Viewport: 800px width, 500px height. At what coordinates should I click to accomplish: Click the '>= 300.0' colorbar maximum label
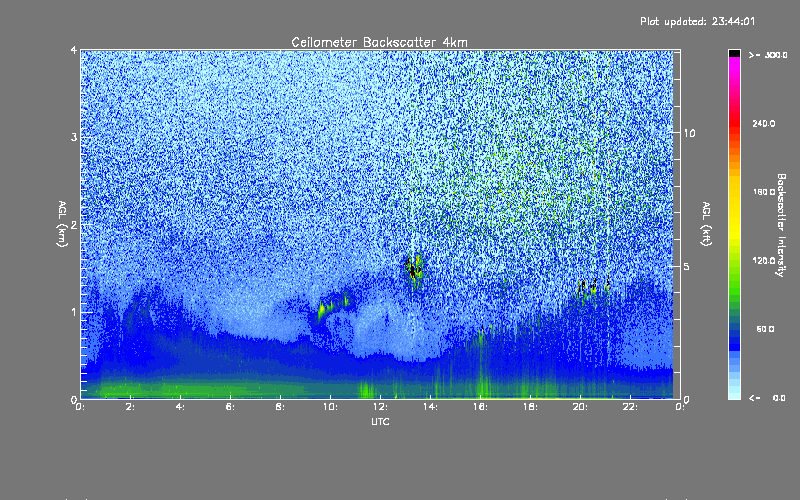[768, 55]
